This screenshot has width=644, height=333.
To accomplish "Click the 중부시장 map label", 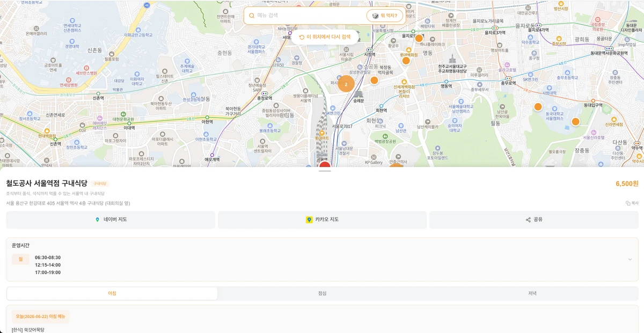I will click(x=559, y=44).
